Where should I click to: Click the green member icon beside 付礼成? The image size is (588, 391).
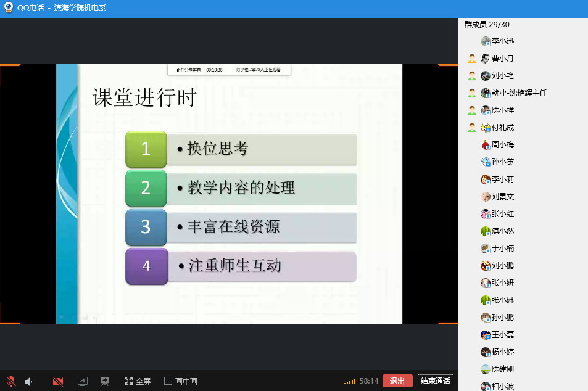coord(472,128)
